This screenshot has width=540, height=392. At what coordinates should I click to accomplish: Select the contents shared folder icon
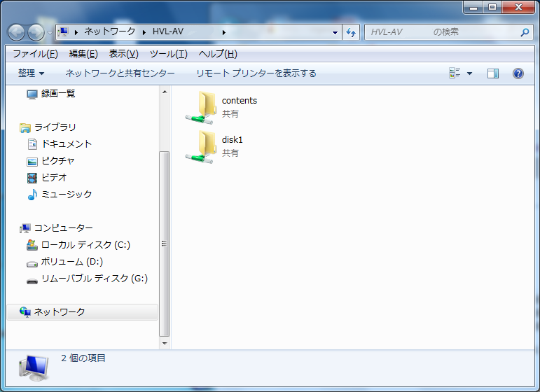pos(202,108)
